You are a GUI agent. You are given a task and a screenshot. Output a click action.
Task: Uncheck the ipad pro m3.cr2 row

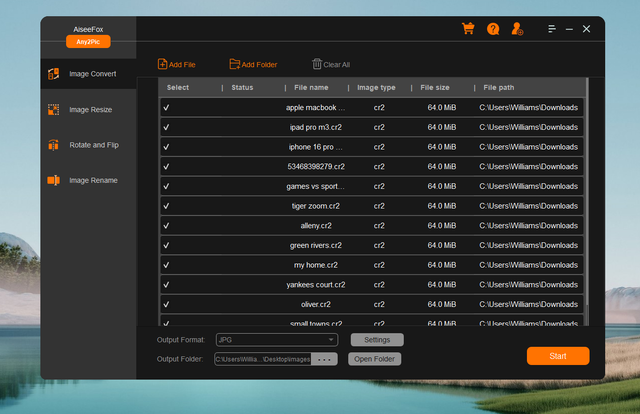click(x=166, y=127)
